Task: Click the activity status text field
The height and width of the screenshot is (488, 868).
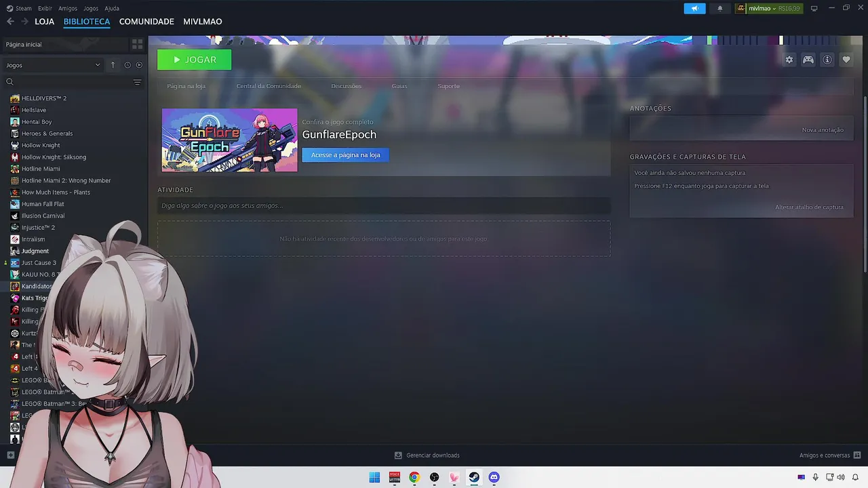Action: pos(384,205)
